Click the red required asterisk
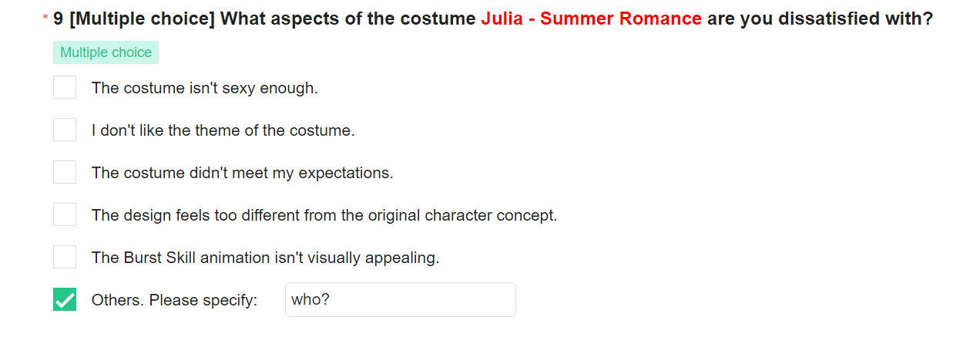Image resolution: width=980 pixels, height=361 pixels. [x=45, y=19]
